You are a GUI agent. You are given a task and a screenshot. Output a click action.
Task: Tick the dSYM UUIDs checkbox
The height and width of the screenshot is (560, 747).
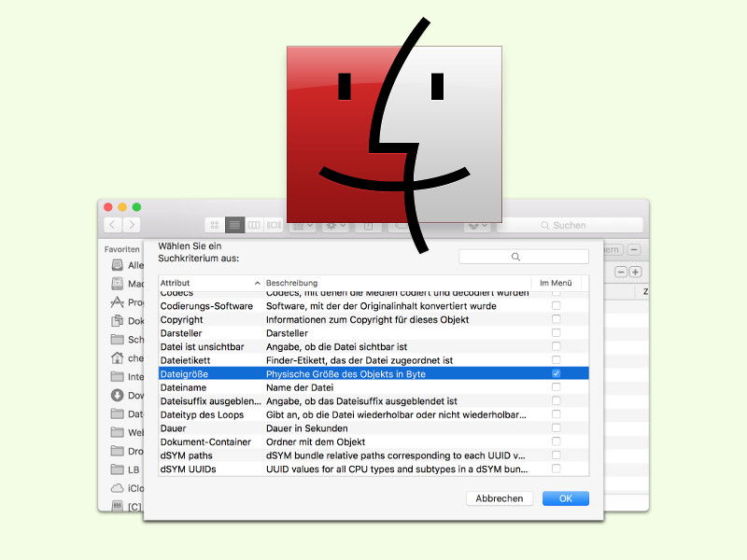(556, 469)
